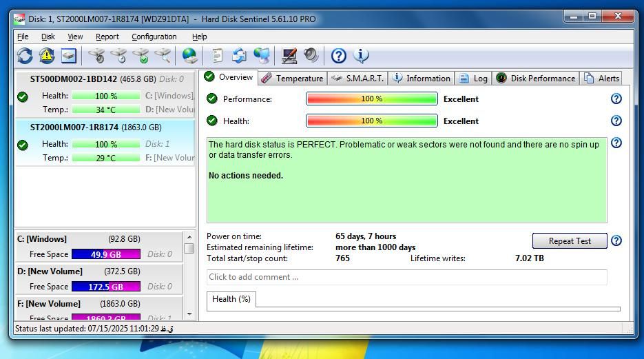
Task: Click the Repeat Test button
Action: click(x=570, y=241)
